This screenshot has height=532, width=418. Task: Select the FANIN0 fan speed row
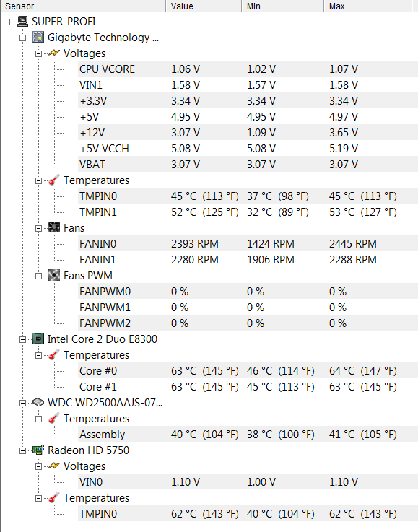(248, 243)
